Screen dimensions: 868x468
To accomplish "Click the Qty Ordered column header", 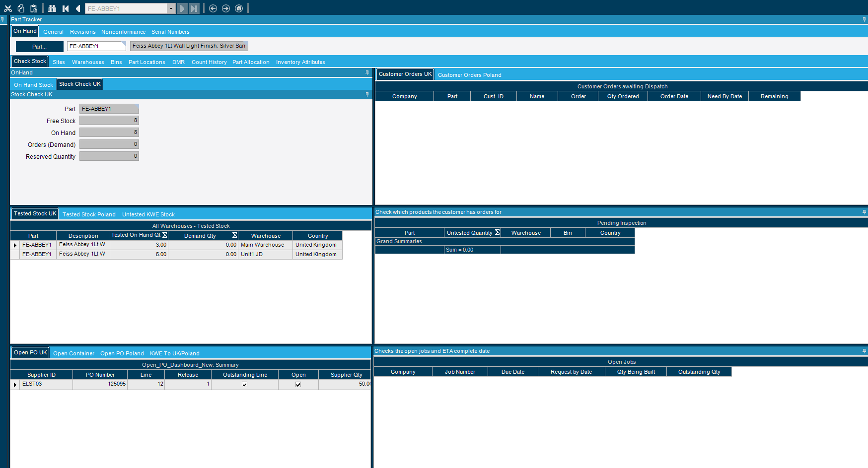I will [623, 96].
